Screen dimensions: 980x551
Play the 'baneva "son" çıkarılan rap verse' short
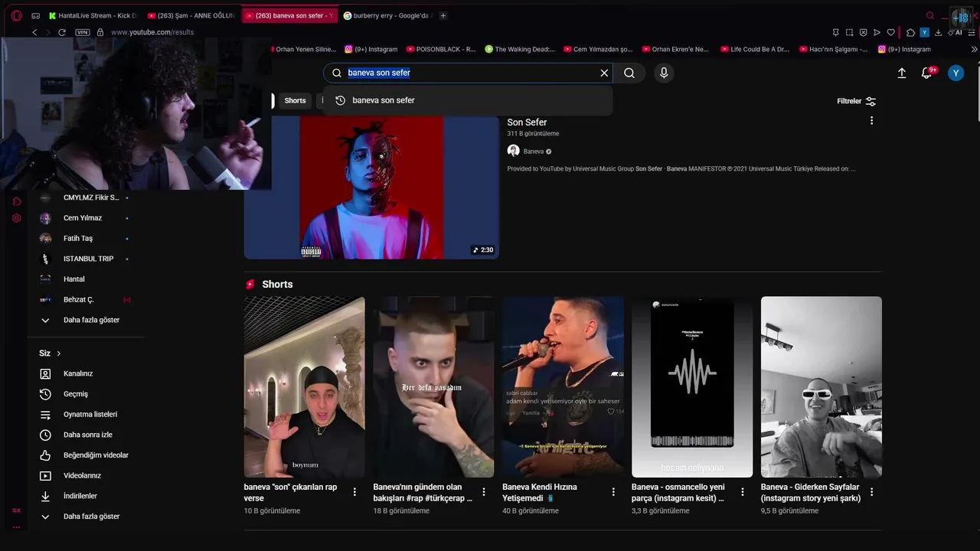(x=304, y=387)
